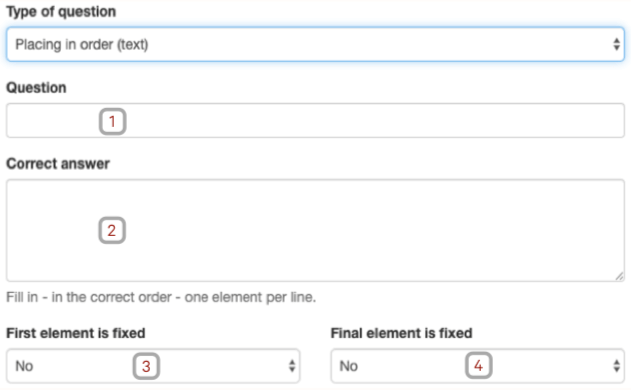Click the 'Placing in order (text)' selected value
631x390 pixels.
click(x=82, y=44)
